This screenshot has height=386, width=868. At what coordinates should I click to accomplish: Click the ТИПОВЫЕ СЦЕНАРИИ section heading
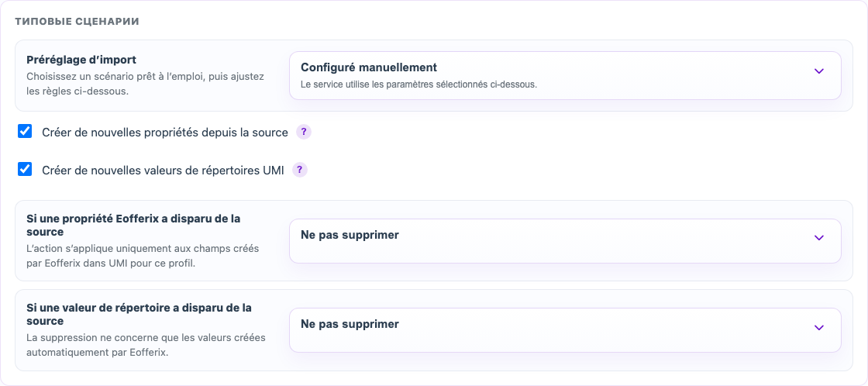77,22
